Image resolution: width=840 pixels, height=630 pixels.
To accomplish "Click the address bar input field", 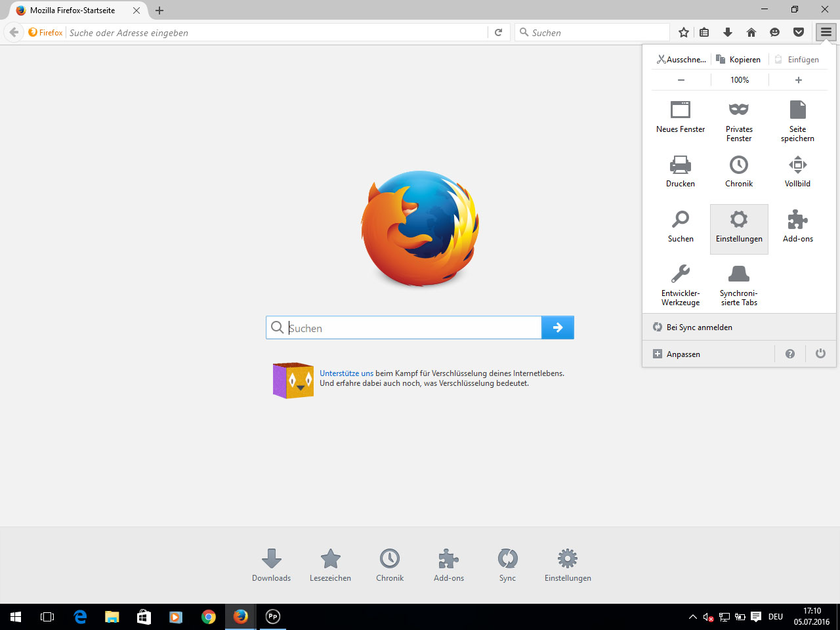I will click(x=277, y=32).
